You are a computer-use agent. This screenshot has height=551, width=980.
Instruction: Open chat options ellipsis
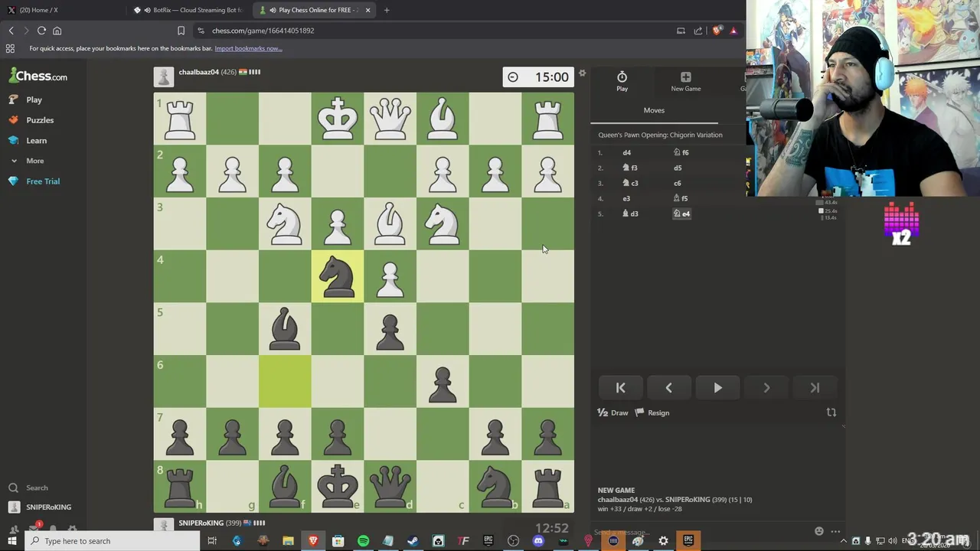[835, 531]
